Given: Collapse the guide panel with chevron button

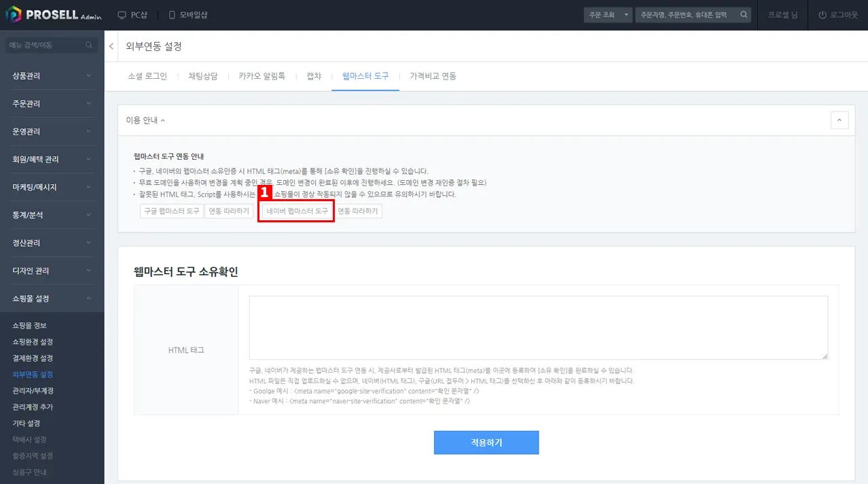Looking at the screenshot, I should [x=839, y=120].
